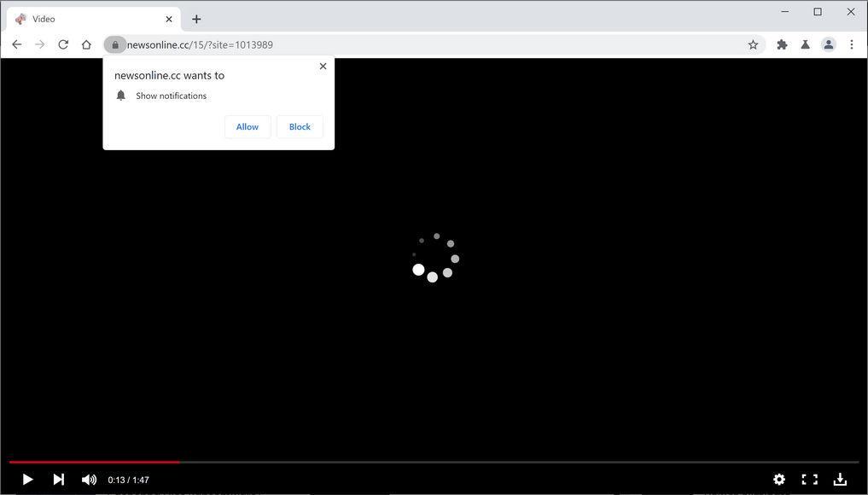Bookmark this page with the star icon
Image resolution: width=868 pixels, height=495 pixels.
(x=752, y=44)
